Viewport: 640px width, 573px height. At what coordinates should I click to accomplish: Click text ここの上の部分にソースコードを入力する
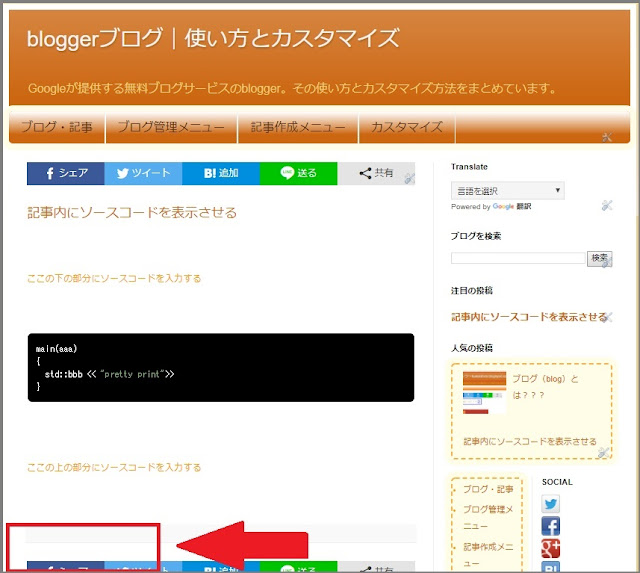[114, 467]
